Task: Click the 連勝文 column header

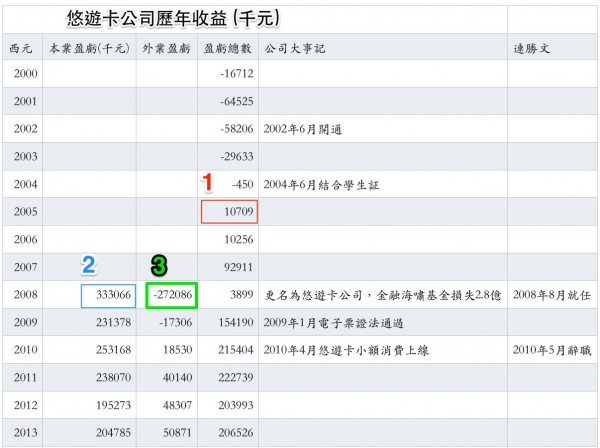Action: click(x=531, y=47)
